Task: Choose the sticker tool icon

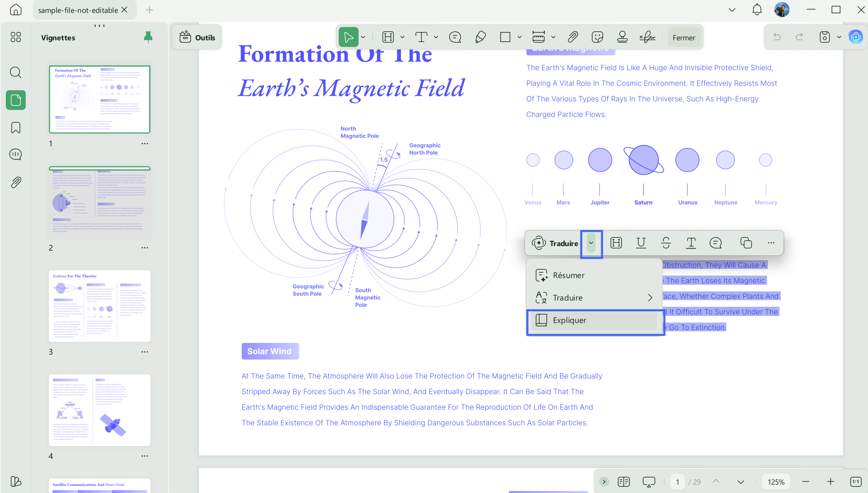Action: click(597, 37)
